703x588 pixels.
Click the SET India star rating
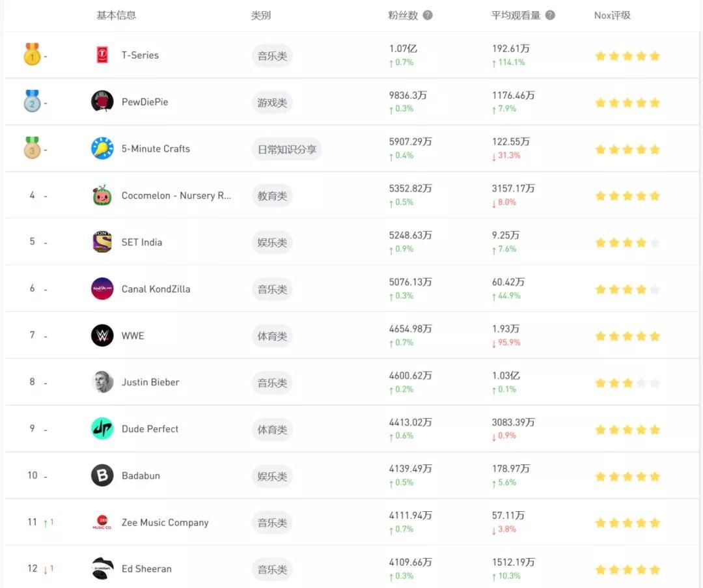point(627,242)
